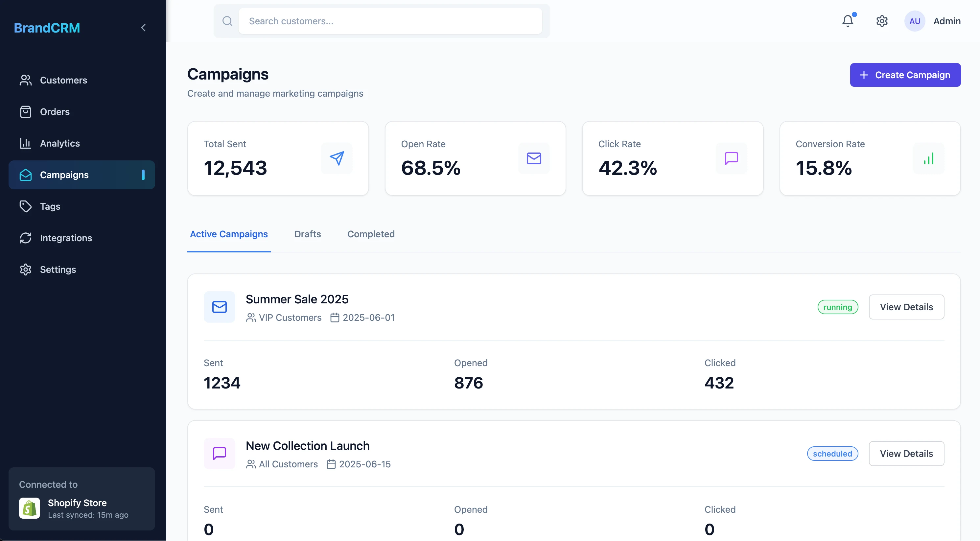Viewport: 980px width, 541px height.
Task: Click the paper plane icon on Total Sent card
Action: [337, 158]
